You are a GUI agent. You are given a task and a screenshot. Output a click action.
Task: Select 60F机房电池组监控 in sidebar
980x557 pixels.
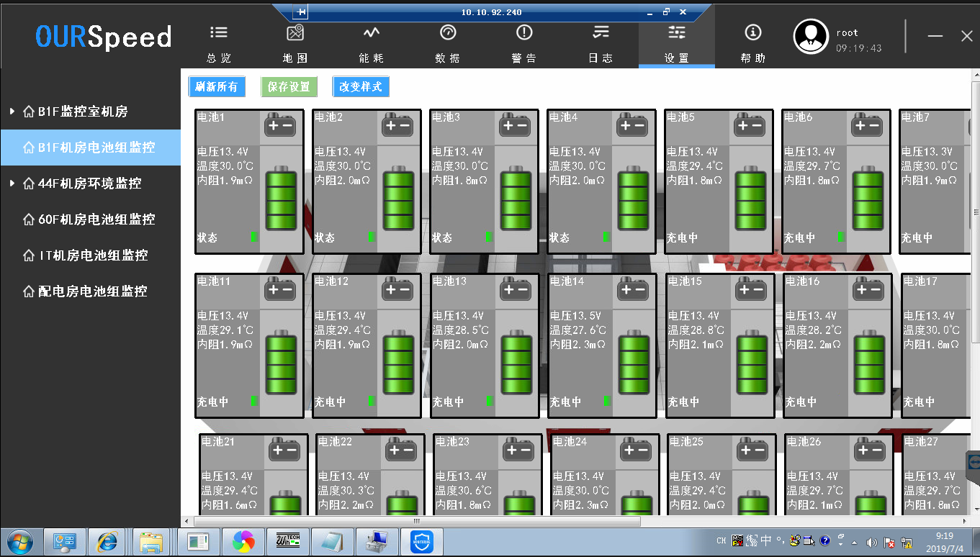96,219
